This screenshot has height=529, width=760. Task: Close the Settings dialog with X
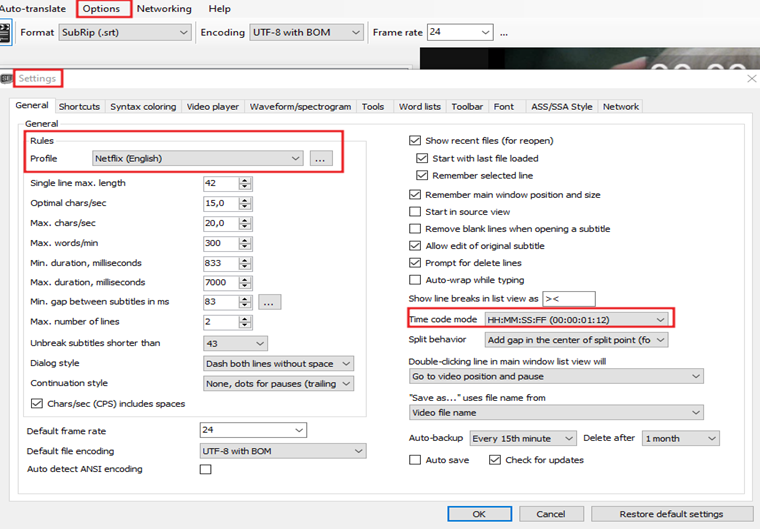[752, 79]
